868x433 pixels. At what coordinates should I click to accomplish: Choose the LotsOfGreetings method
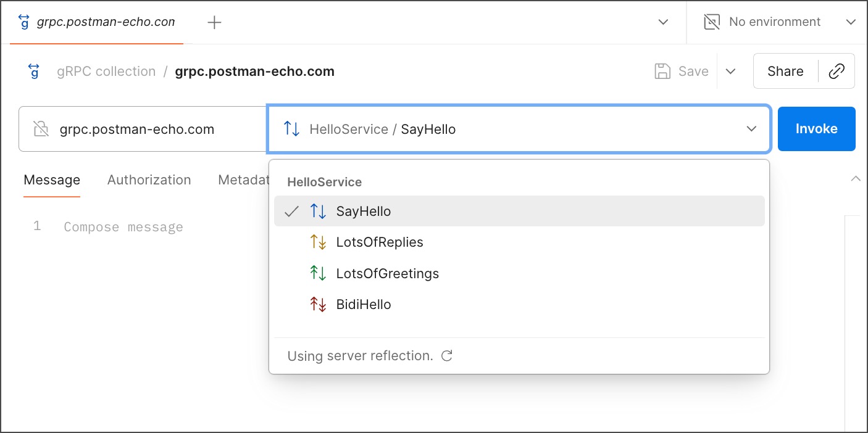[387, 273]
